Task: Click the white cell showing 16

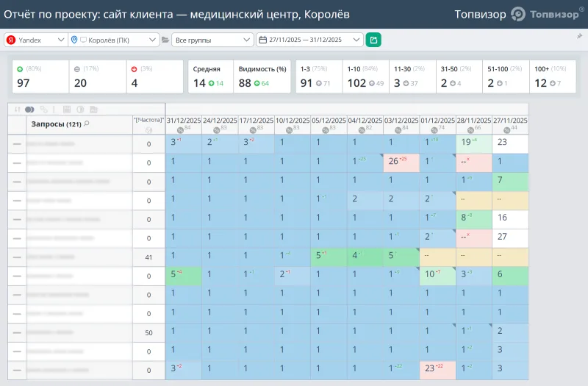Action: 510,219
